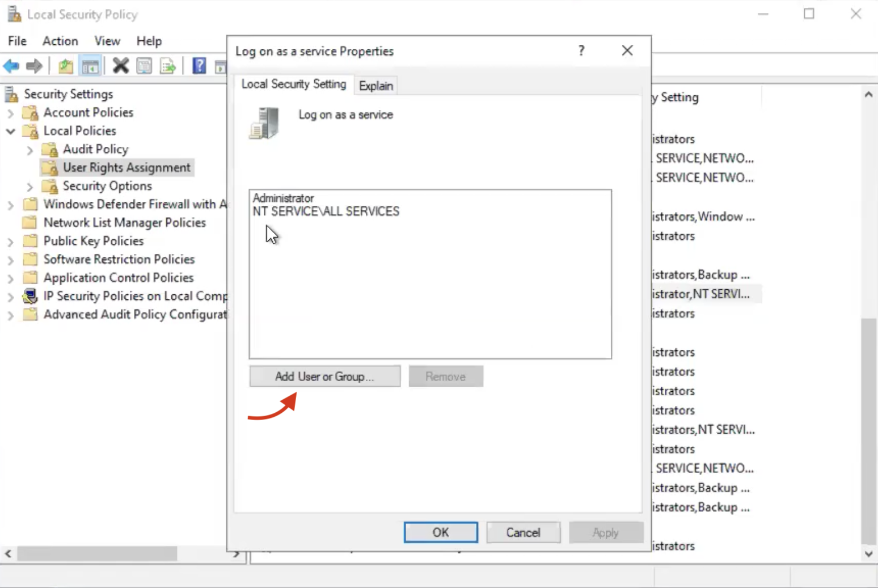Expand the Public Key Policies node
The width and height of the screenshot is (878, 588).
pyautogui.click(x=10, y=242)
